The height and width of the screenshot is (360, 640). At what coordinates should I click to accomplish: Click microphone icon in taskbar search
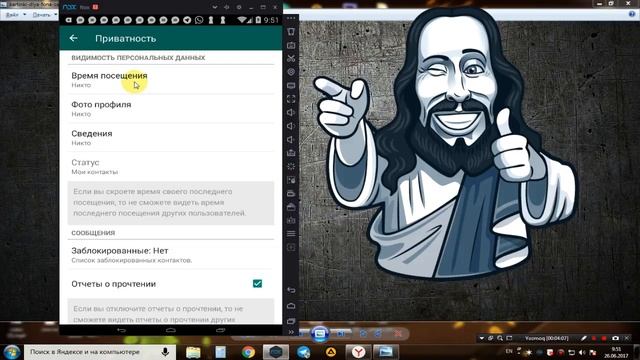click(165, 352)
